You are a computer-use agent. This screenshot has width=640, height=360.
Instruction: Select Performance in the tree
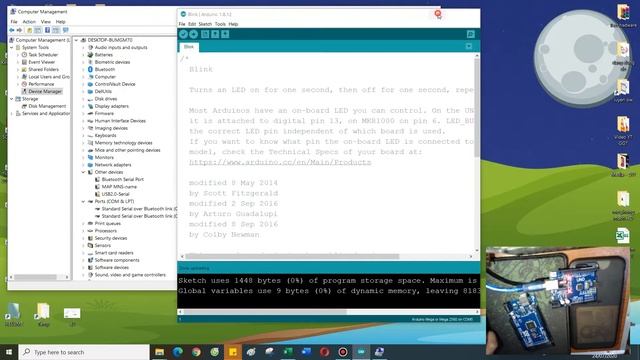[x=41, y=84]
